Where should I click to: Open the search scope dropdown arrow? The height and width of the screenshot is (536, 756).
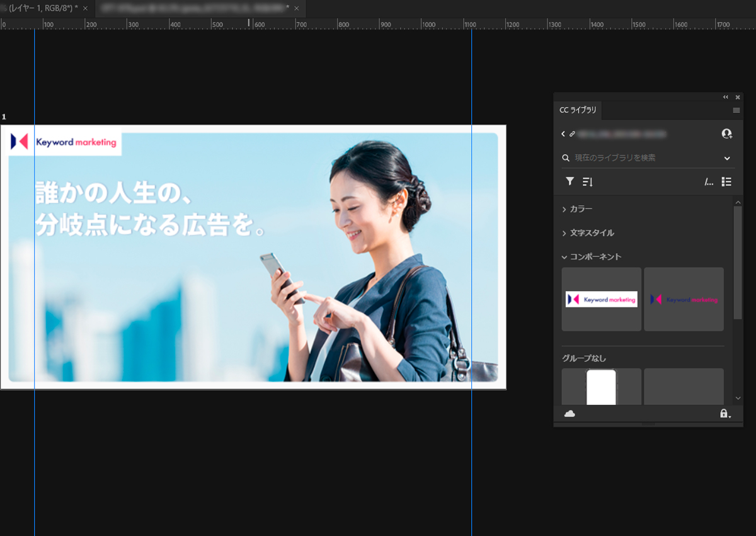tap(727, 158)
